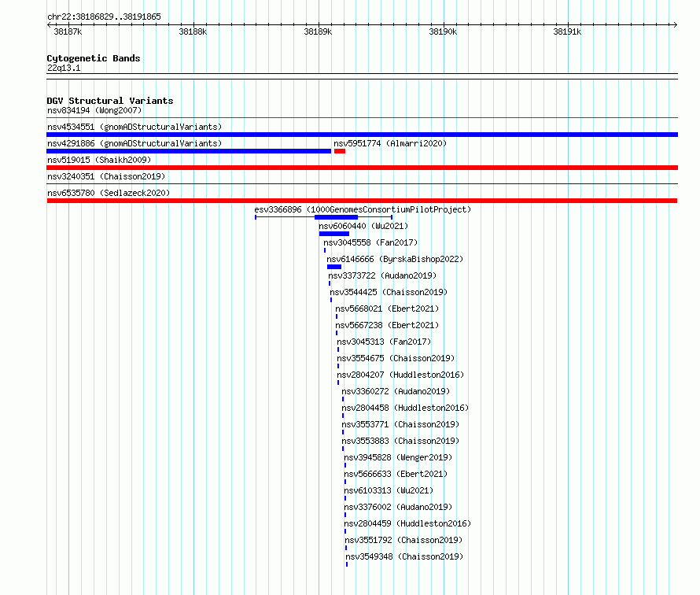The height and width of the screenshot is (595, 700).
Task: Open nsv6146666 (ByrskaBishop2022) label
Action: click(395, 259)
